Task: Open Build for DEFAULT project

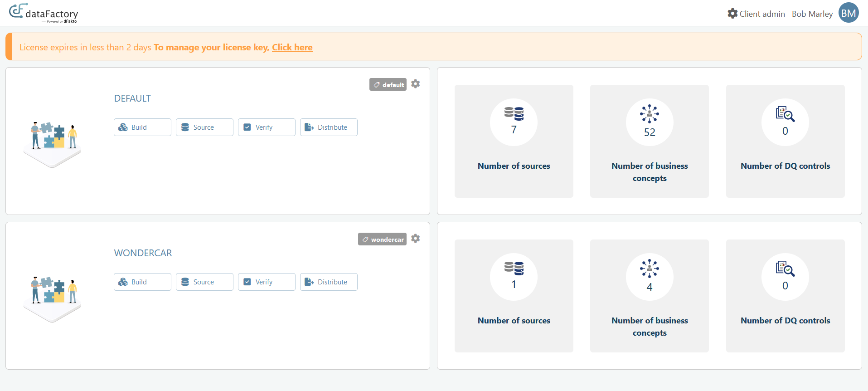Action: click(142, 127)
